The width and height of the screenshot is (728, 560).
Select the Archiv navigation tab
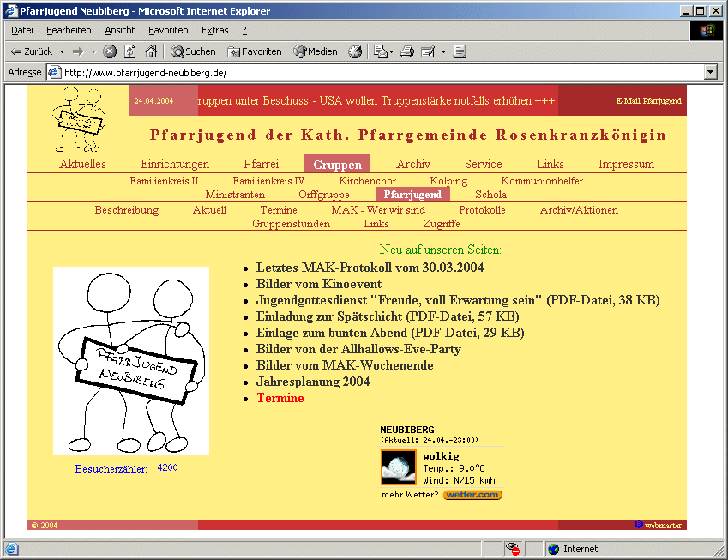point(412,164)
